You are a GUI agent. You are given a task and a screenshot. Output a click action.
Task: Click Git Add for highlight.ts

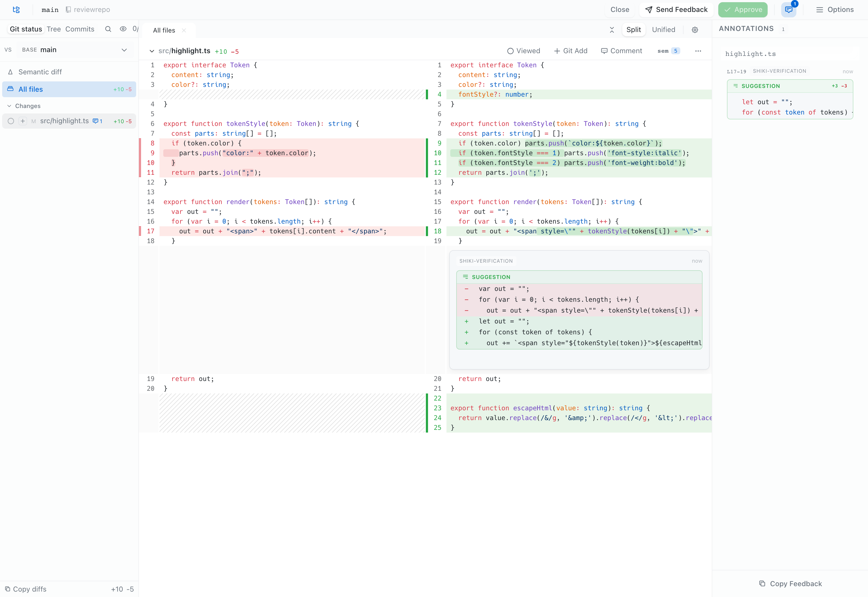click(570, 51)
